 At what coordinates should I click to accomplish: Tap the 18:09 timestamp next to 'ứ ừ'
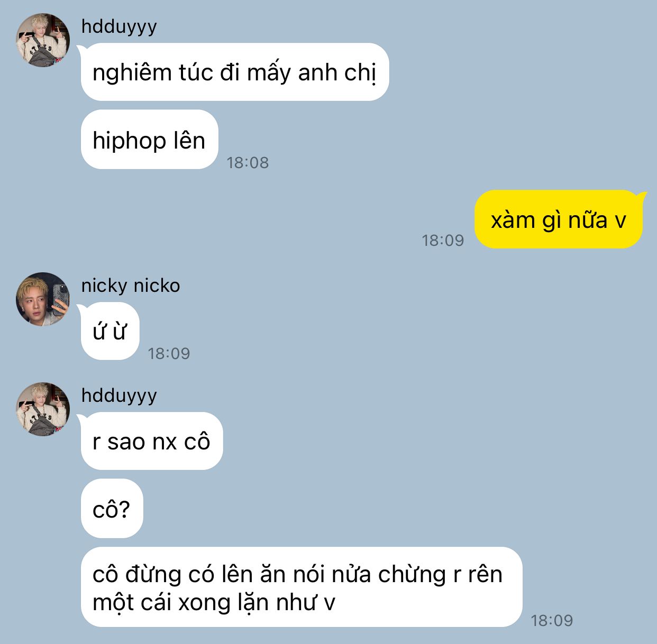tap(169, 353)
